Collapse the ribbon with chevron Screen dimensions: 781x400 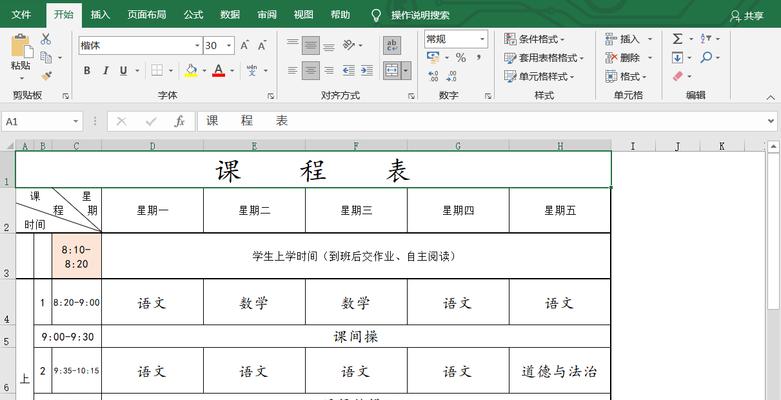point(771,97)
